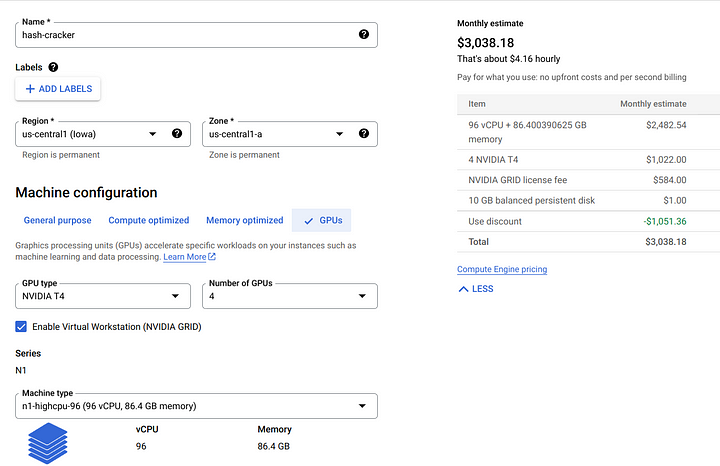The height and width of the screenshot is (466, 720).
Task: Click the ADD LABELS button
Action: point(58,89)
